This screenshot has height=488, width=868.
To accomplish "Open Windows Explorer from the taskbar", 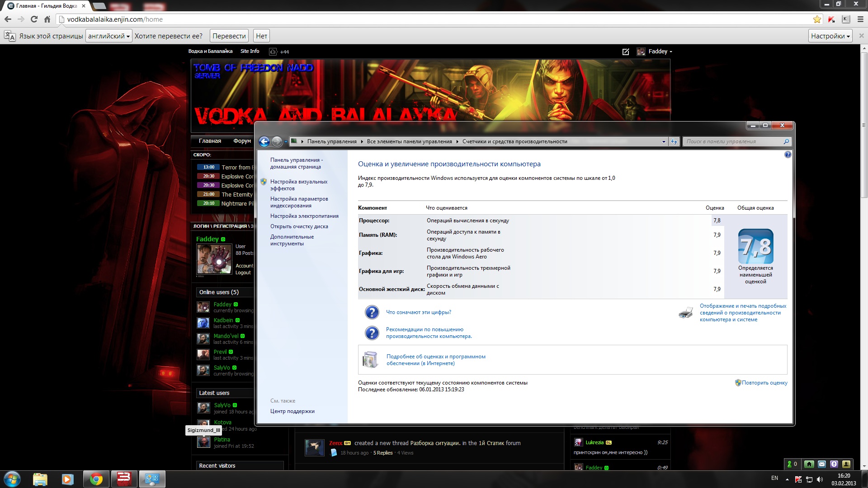I will tap(40, 479).
